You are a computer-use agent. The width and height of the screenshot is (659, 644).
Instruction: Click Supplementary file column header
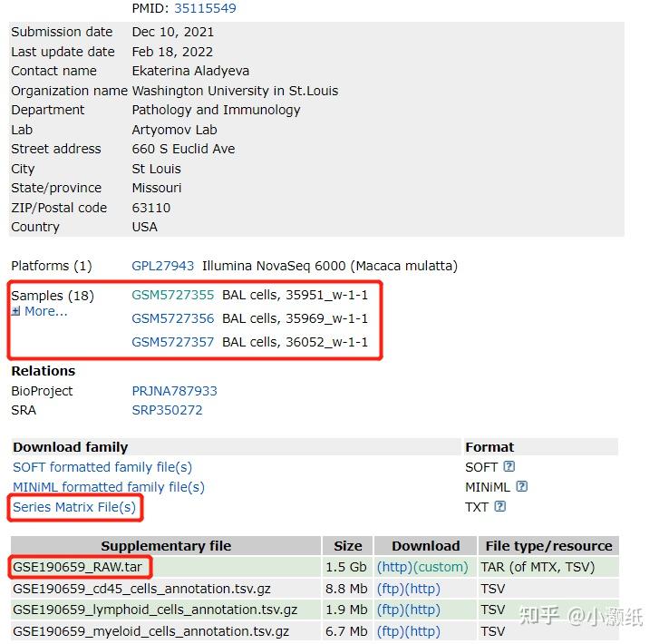(166, 546)
